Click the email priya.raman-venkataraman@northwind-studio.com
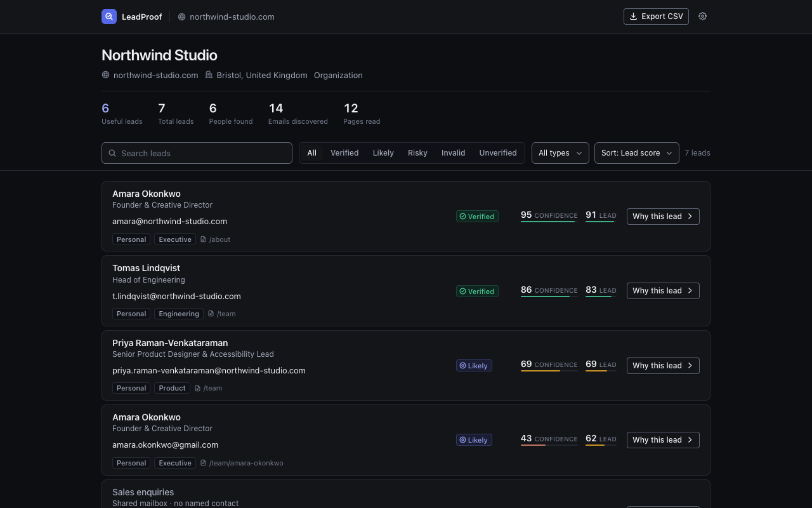The image size is (812, 508). click(209, 370)
